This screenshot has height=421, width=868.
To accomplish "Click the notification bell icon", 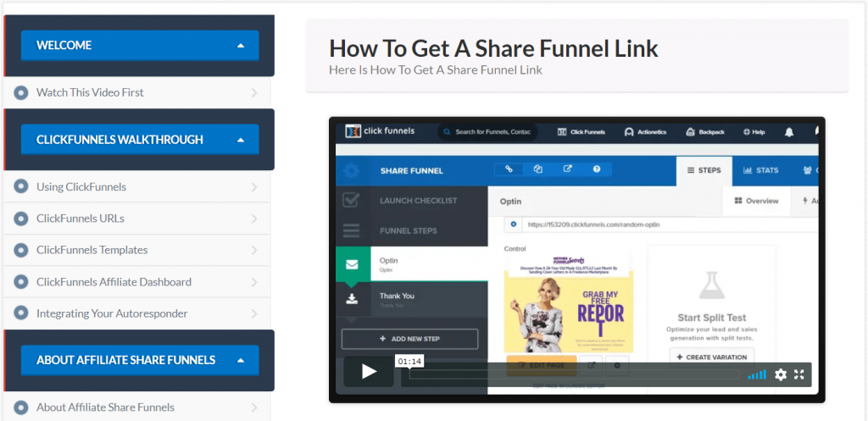I will pyautogui.click(x=789, y=132).
